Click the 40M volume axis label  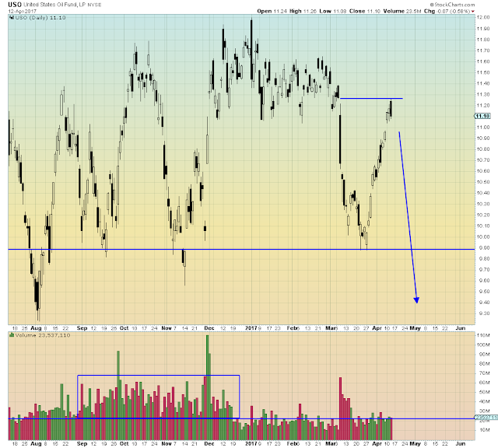tap(484, 401)
